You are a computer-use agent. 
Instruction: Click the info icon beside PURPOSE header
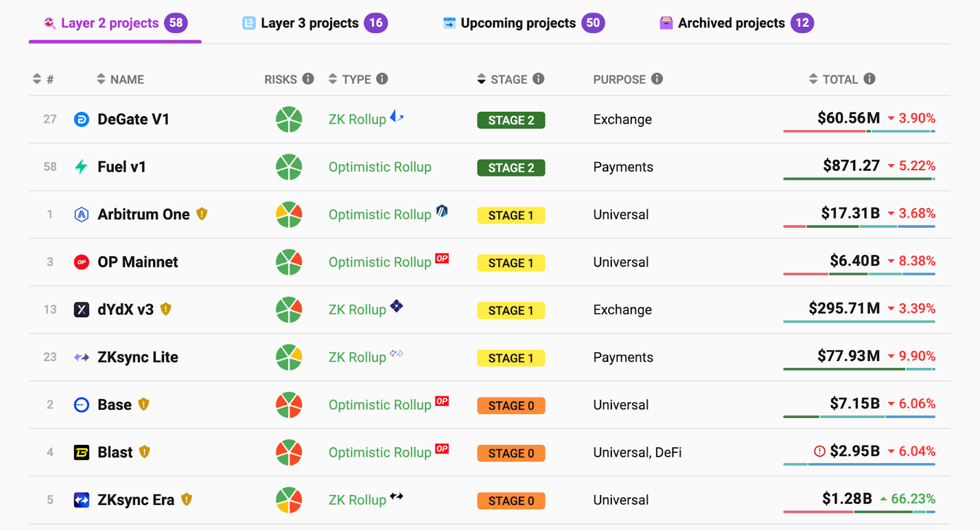(657, 79)
